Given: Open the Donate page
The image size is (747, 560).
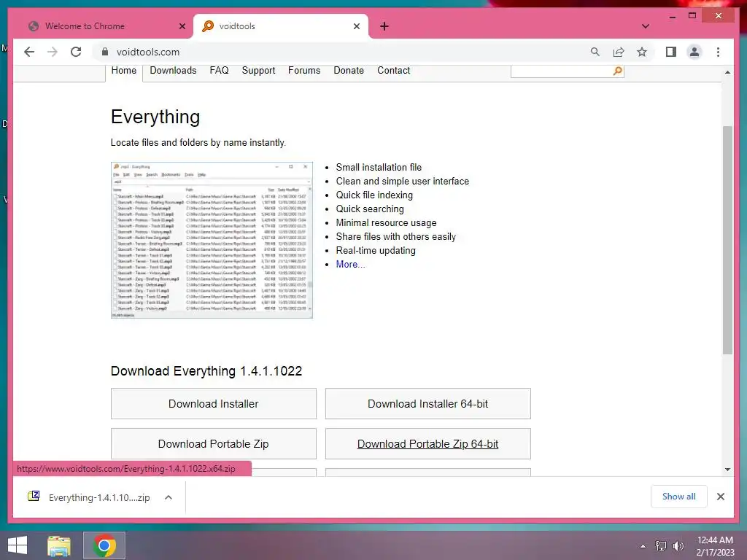Looking at the screenshot, I should click(349, 71).
